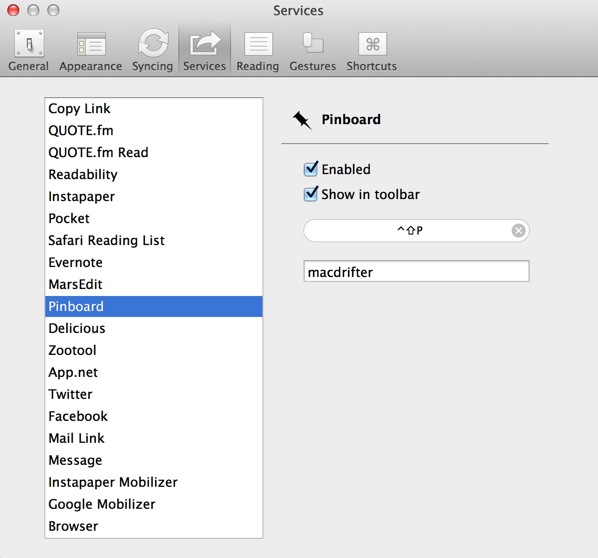Open the Shortcuts preferences pane
This screenshot has width=598, height=558.
[x=372, y=51]
